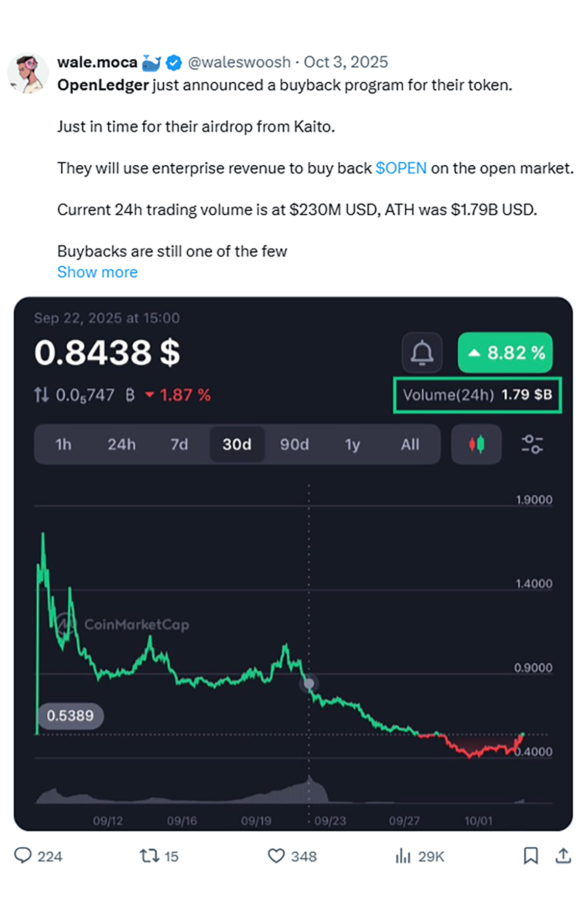Like the post with heart icon

(x=276, y=856)
